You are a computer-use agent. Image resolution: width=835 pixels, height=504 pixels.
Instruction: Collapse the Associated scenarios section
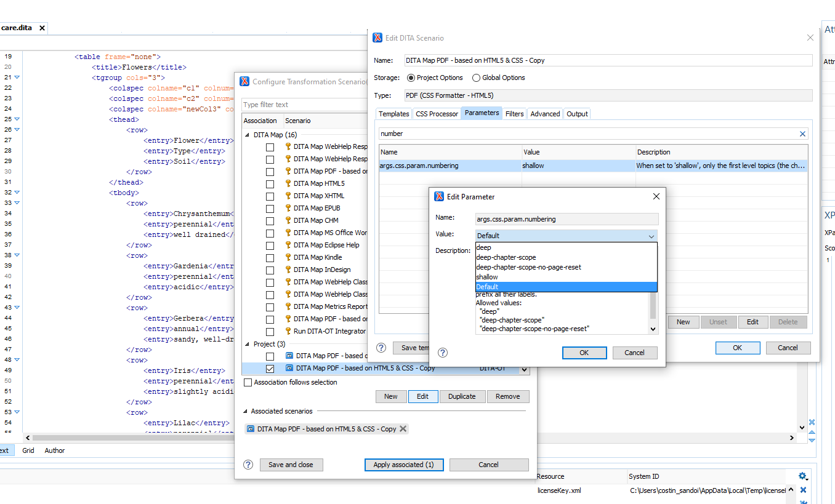(244, 411)
